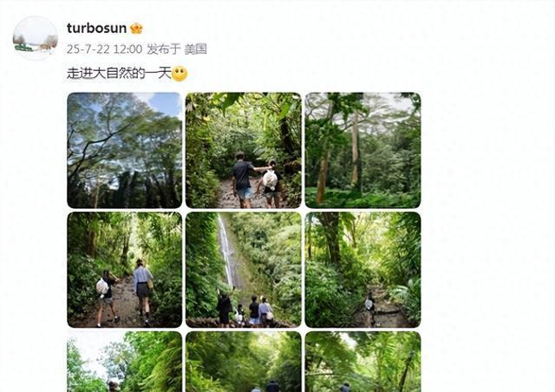Image resolution: width=555 pixels, height=392 pixels.
Task: Open bottom-middle partially visible canopy photo
Action: coord(244,362)
